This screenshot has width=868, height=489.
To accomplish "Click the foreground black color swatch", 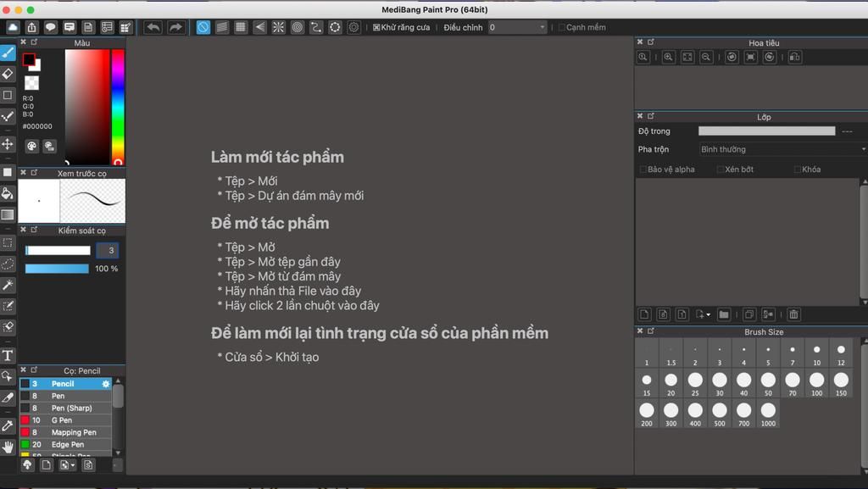I will pyautogui.click(x=29, y=59).
